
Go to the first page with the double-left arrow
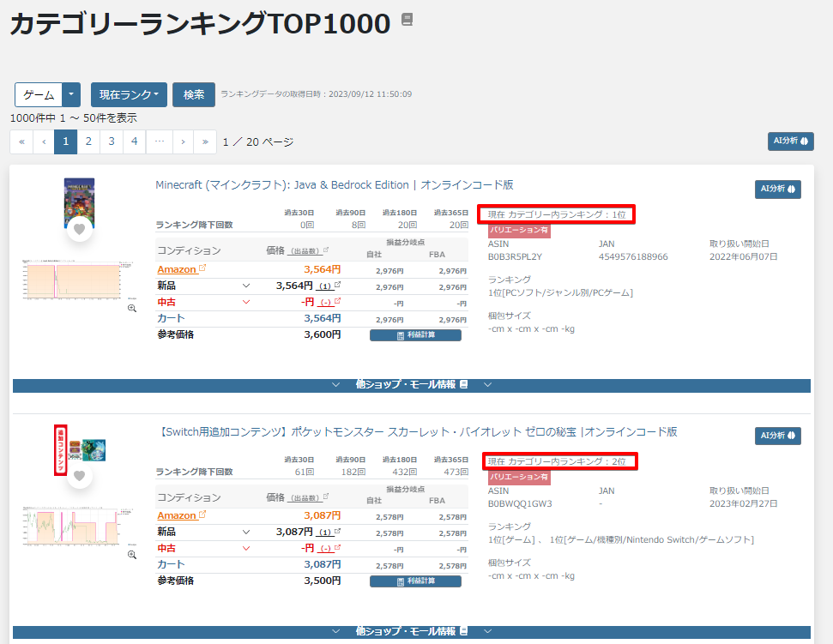[21, 141]
